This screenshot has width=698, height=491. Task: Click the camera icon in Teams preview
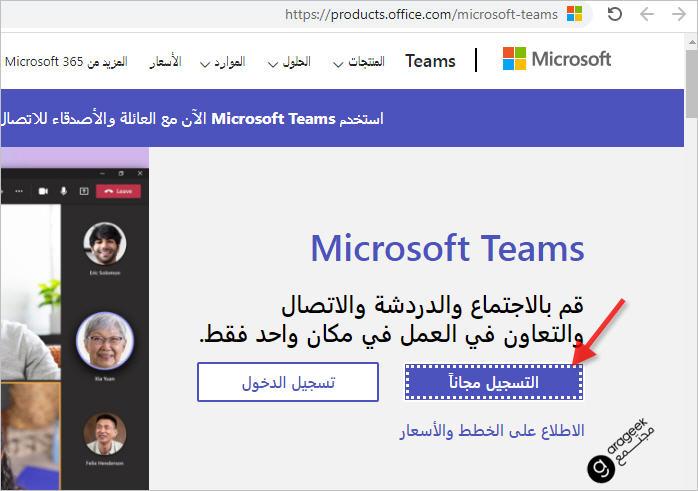[43, 191]
